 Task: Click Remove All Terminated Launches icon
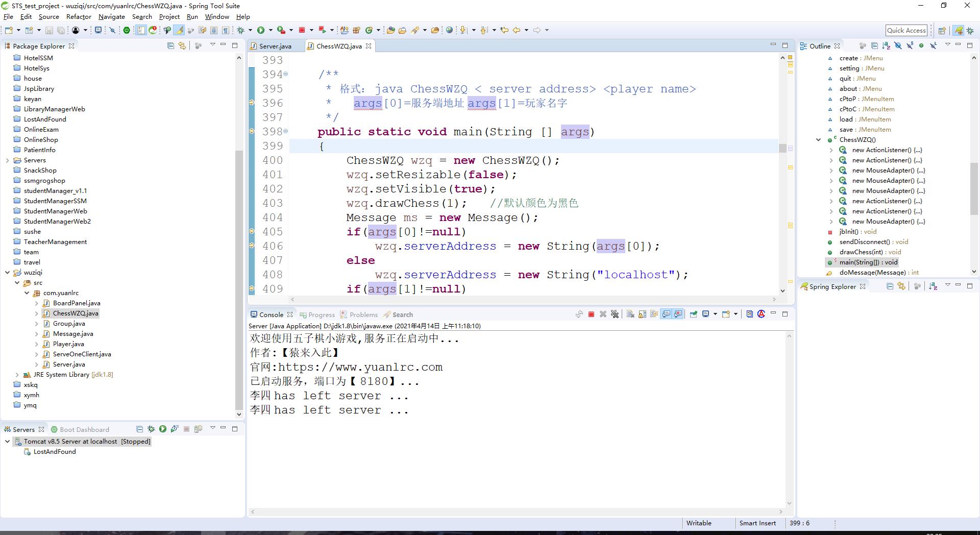coord(615,314)
